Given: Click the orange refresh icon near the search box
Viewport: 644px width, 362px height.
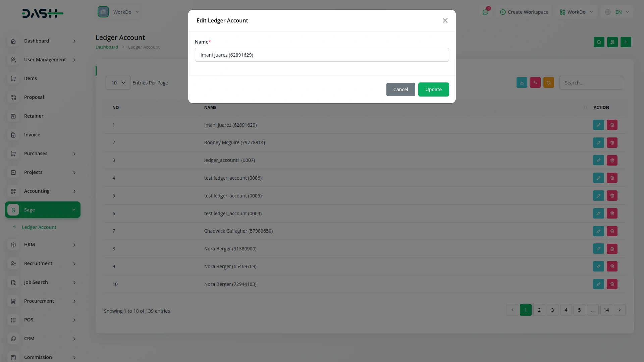Looking at the screenshot, I should point(548,82).
